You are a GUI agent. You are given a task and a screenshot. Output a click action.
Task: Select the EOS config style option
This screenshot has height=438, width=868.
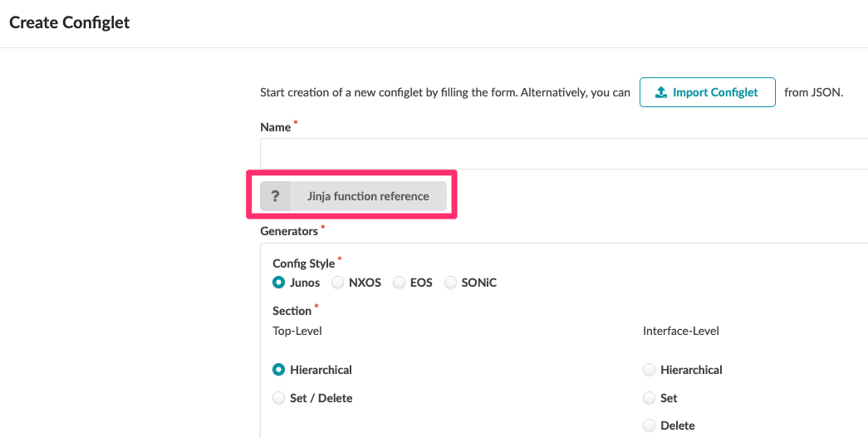click(400, 283)
